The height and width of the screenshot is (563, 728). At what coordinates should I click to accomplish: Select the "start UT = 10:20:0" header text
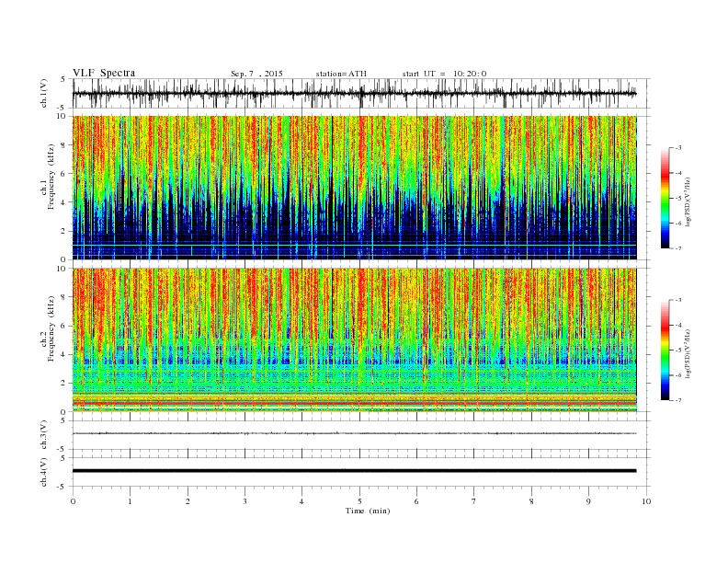click(444, 74)
